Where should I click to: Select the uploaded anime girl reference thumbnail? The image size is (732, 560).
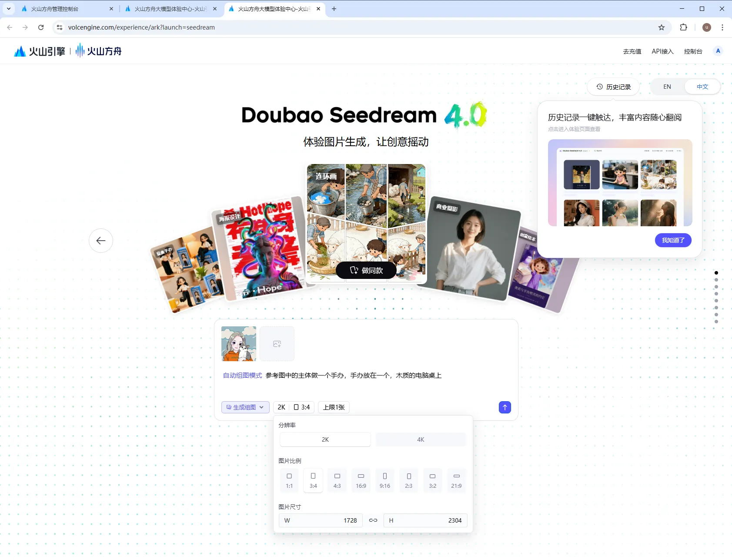(x=239, y=344)
